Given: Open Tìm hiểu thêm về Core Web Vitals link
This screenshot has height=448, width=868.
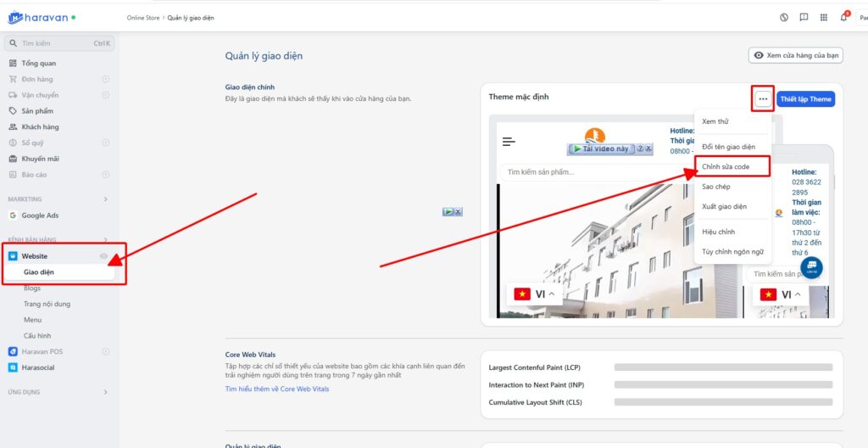Looking at the screenshot, I should [x=276, y=389].
